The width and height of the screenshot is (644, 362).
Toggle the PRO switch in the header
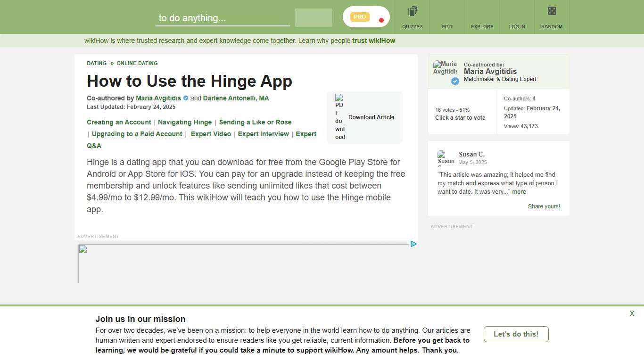tap(366, 16)
